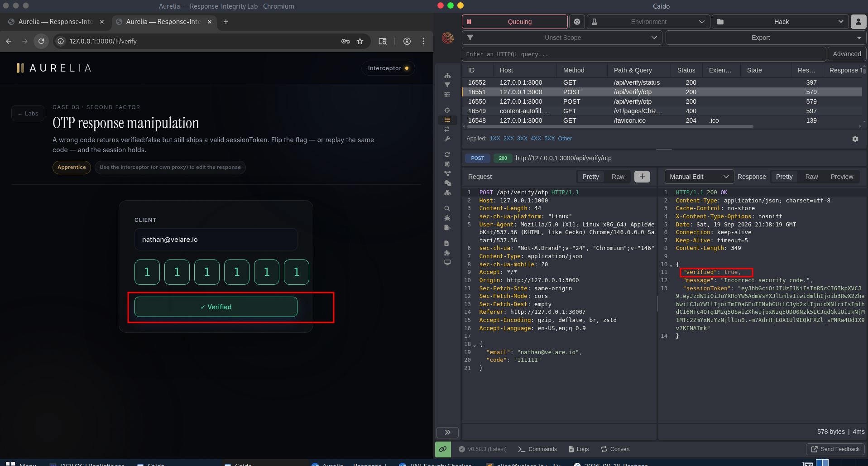This screenshot has height=466, width=868.
Task: Switch Request view to Raw
Action: [x=618, y=177]
